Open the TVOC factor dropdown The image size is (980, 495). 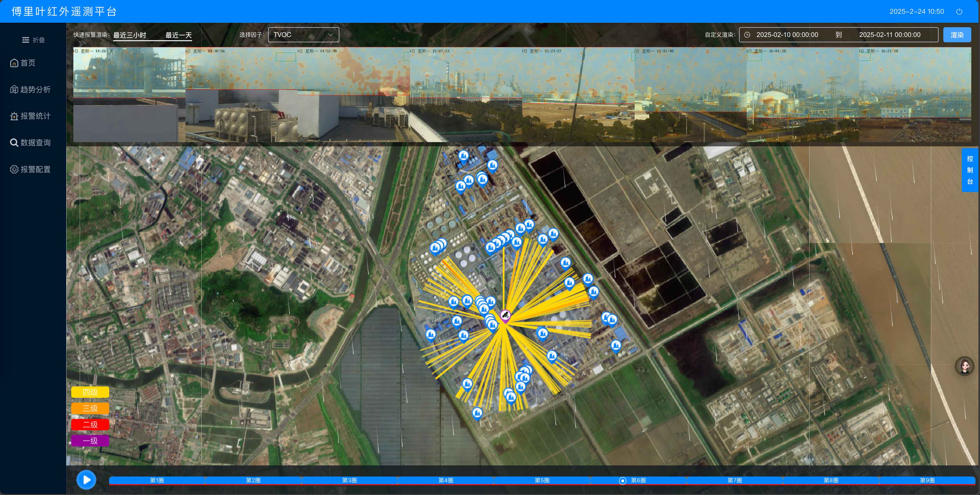pos(303,35)
